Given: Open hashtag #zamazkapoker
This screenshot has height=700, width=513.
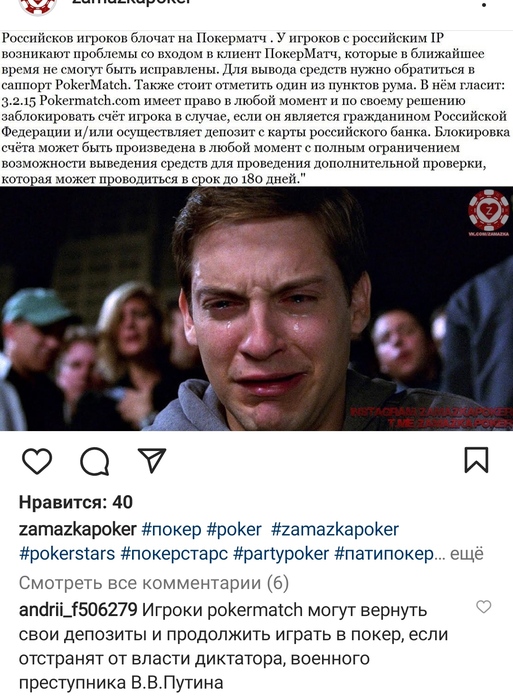Looking at the screenshot, I should click(335, 529).
